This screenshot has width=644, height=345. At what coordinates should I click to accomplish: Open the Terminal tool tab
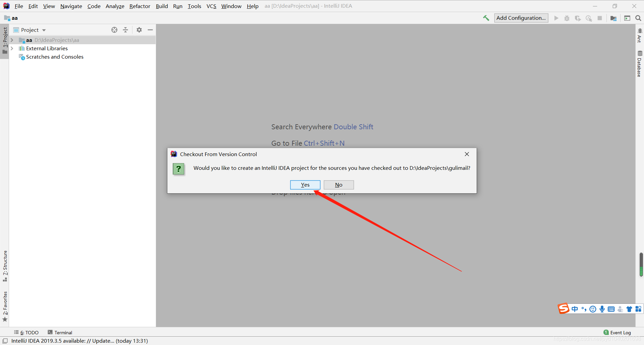[x=60, y=333]
